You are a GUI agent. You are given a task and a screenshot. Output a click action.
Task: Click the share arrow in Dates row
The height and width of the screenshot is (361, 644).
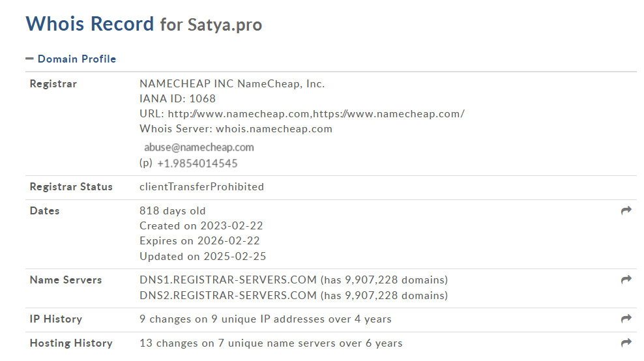(626, 210)
